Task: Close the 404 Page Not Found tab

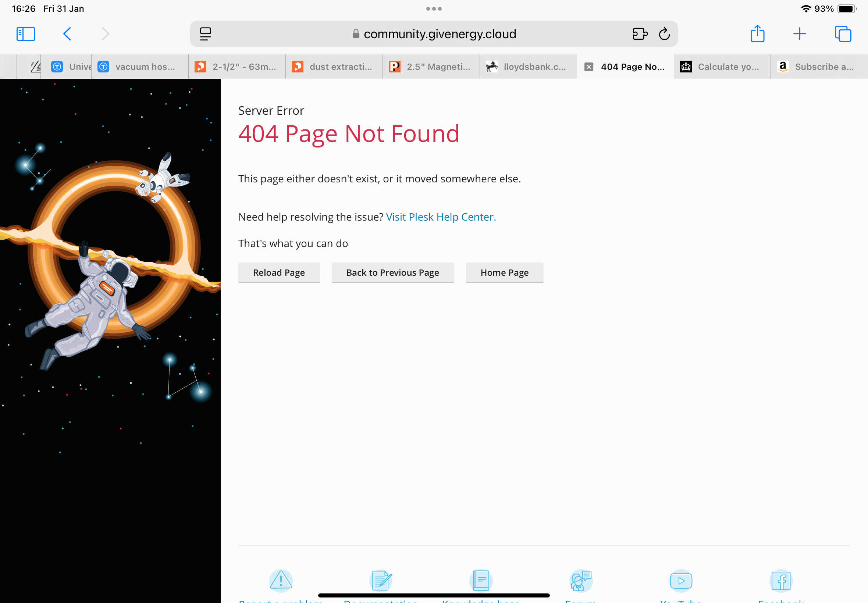Action: [x=589, y=67]
